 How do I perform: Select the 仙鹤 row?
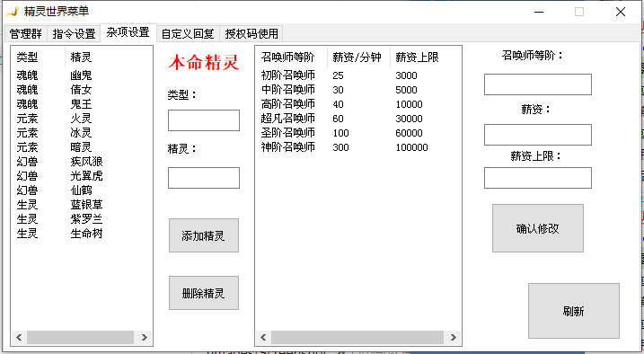pyautogui.click(x=82, y=190)
